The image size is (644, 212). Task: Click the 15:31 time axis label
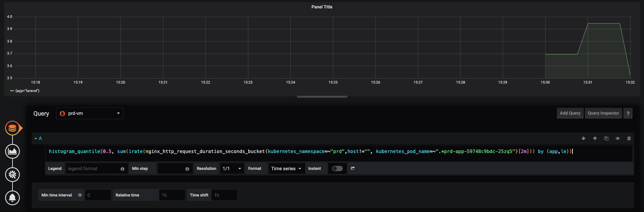coord(588,82)
